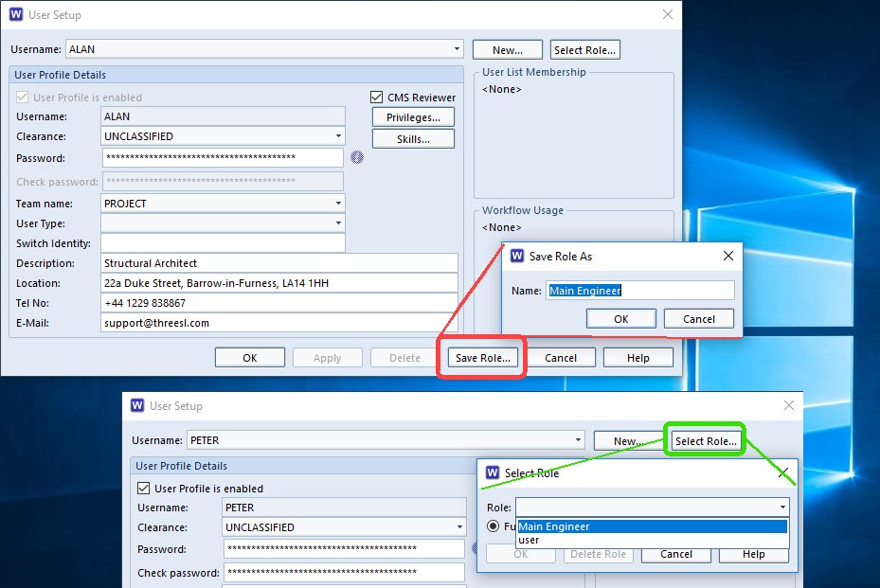Click the Username field showing PETER in profile
Viewport: 880px width, 588px height.
(x=345, y=508)
